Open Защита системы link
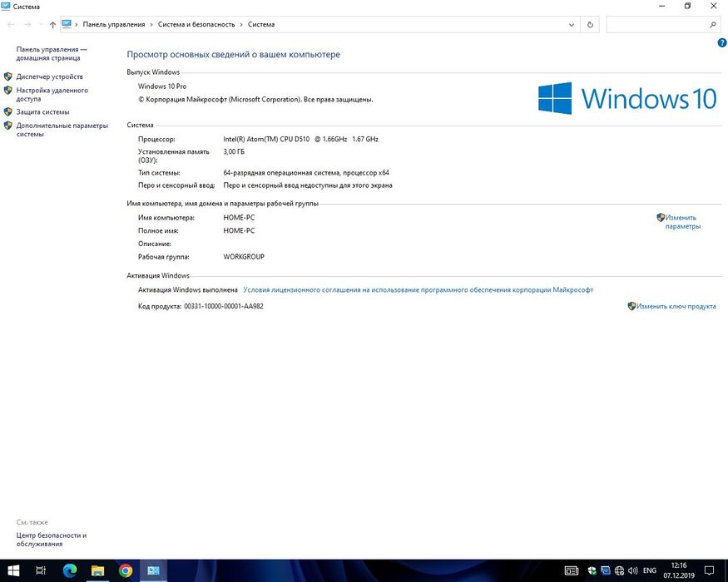Viewport: 728px width, 582px height. [42, 112]
